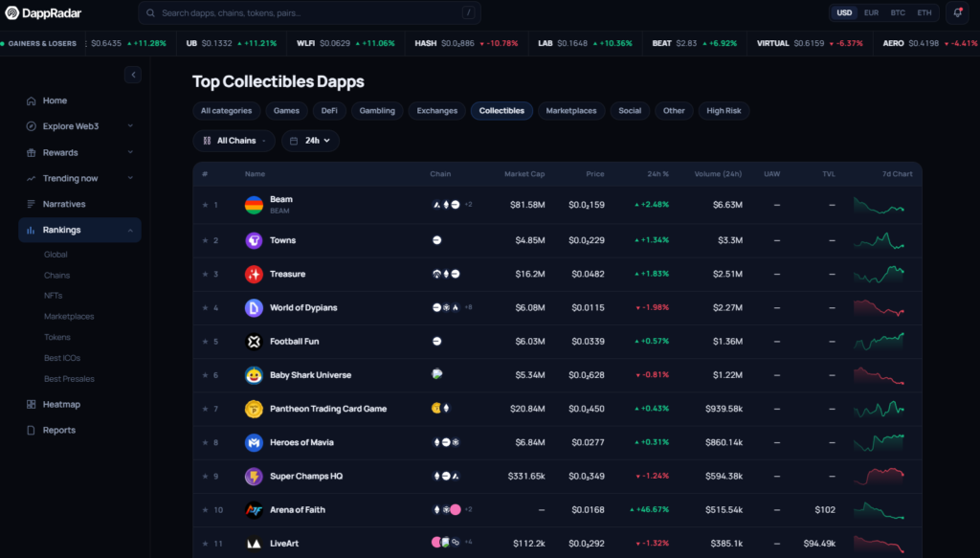Favorite Football Fun with its star

[205, 341]
